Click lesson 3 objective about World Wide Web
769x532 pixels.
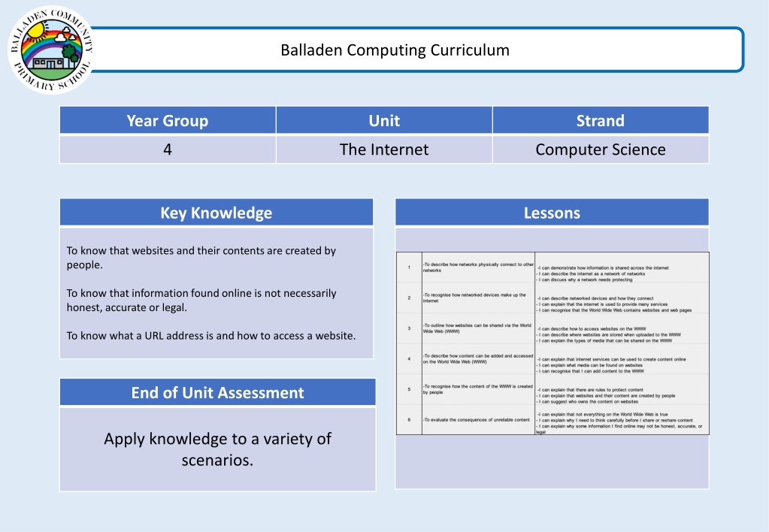477,328
